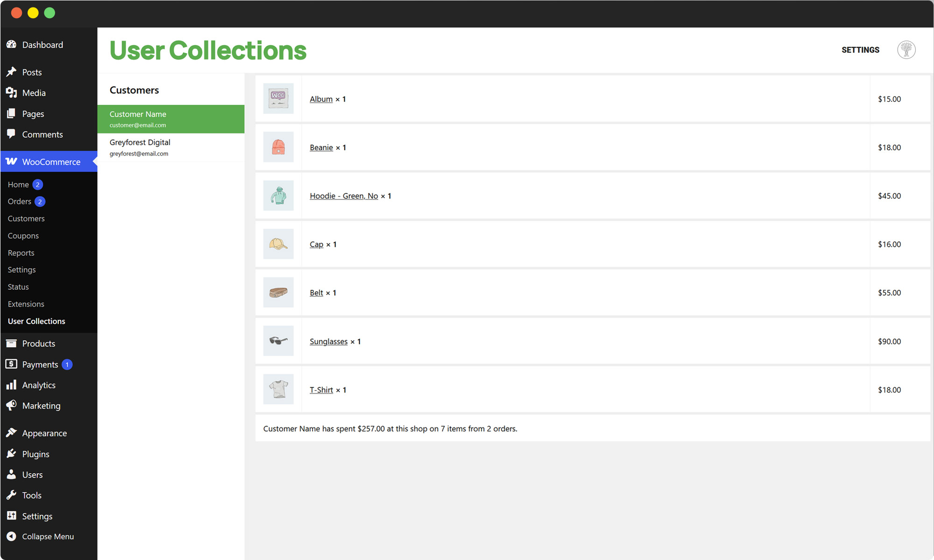Open the User Collections menu item

pos(36,321)
